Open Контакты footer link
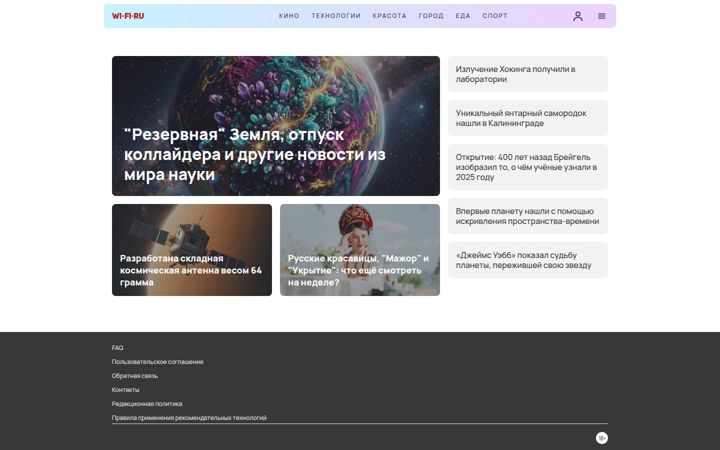 pos(125,390)
